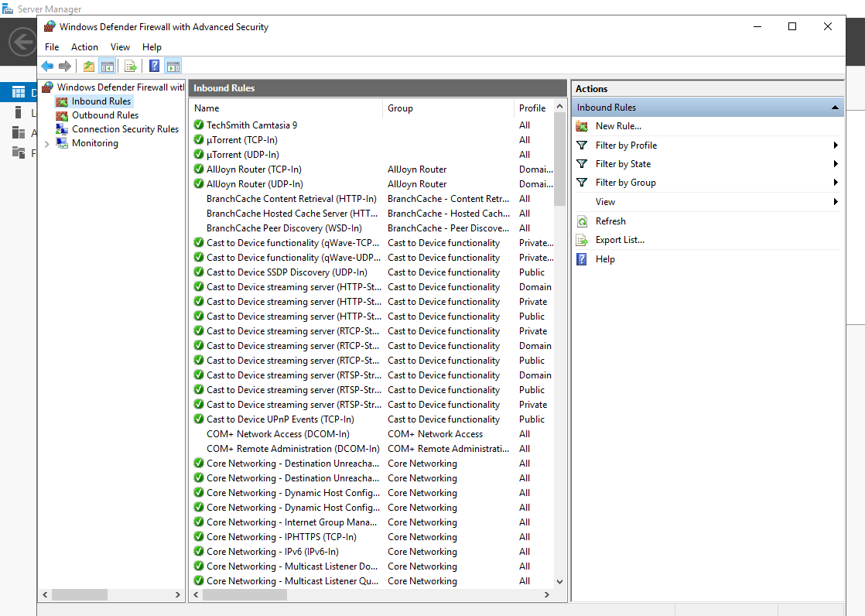Expand the Monitoring tree node

point(46,144)
